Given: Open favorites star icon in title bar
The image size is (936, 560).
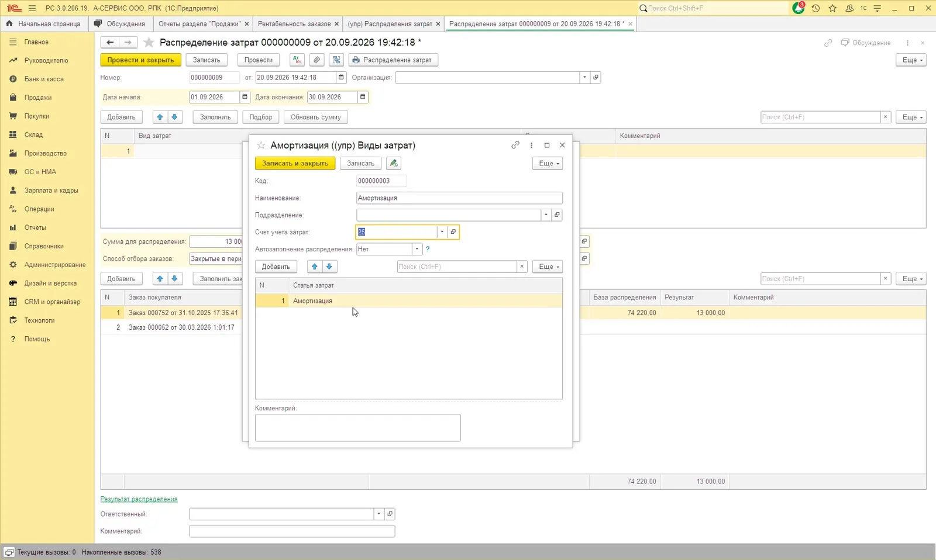Looking at the screenshot, I should click(x=832, y=8).
